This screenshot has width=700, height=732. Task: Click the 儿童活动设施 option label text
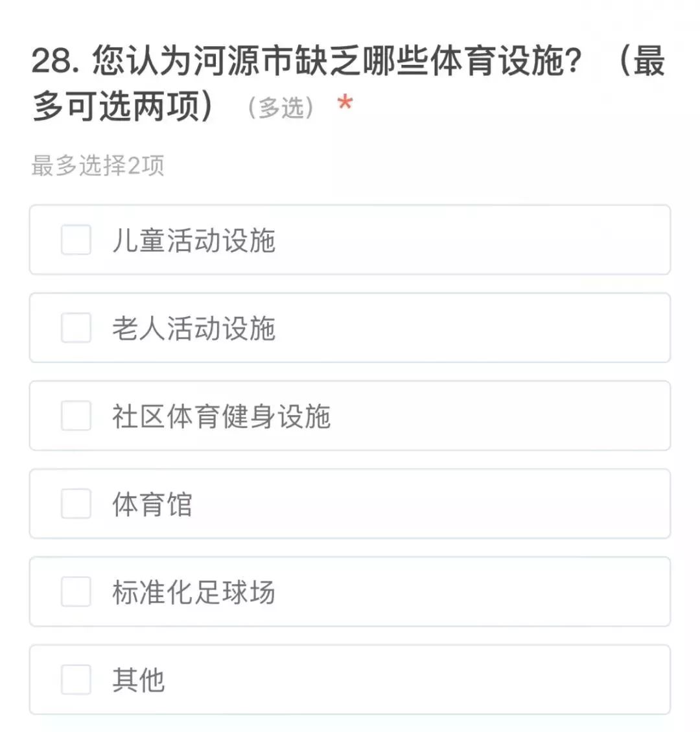(x=194, y=241)
